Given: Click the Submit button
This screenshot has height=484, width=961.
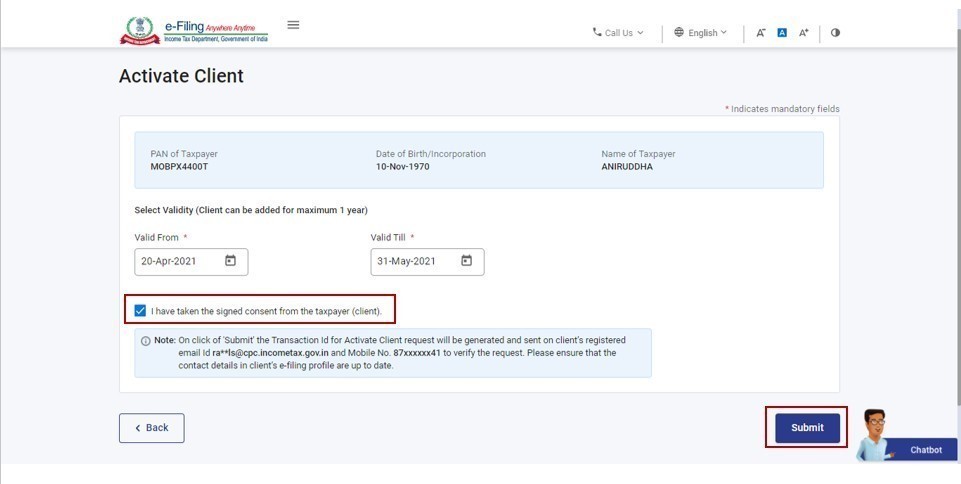Looking at the screenshot, I should pos(807,428).
